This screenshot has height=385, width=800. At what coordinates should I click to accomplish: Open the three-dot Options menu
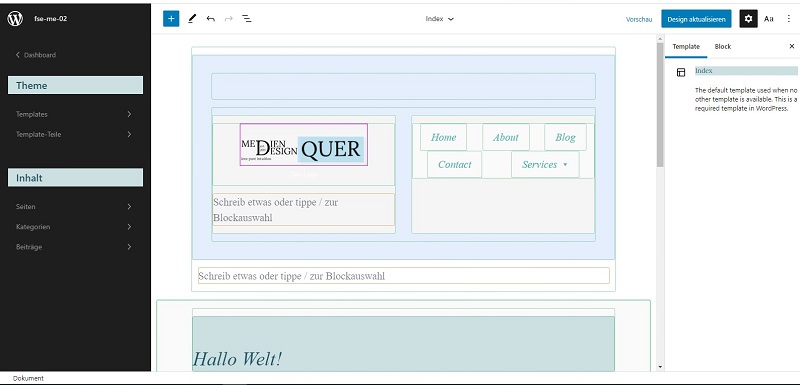point(789,19)
